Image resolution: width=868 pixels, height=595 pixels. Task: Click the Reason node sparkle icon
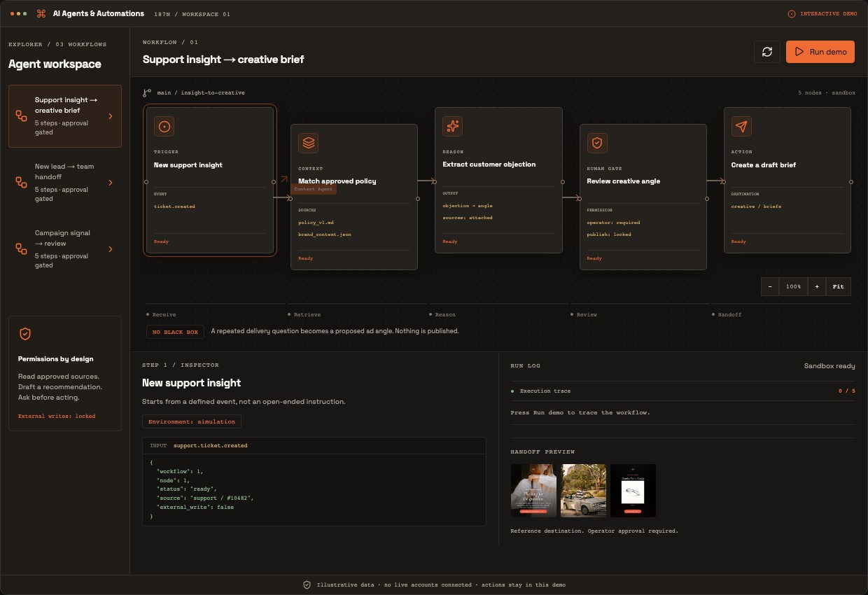point(452,126)
